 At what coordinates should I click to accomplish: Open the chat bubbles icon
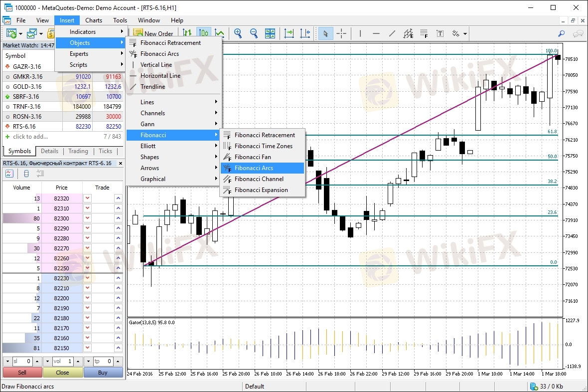578,33
